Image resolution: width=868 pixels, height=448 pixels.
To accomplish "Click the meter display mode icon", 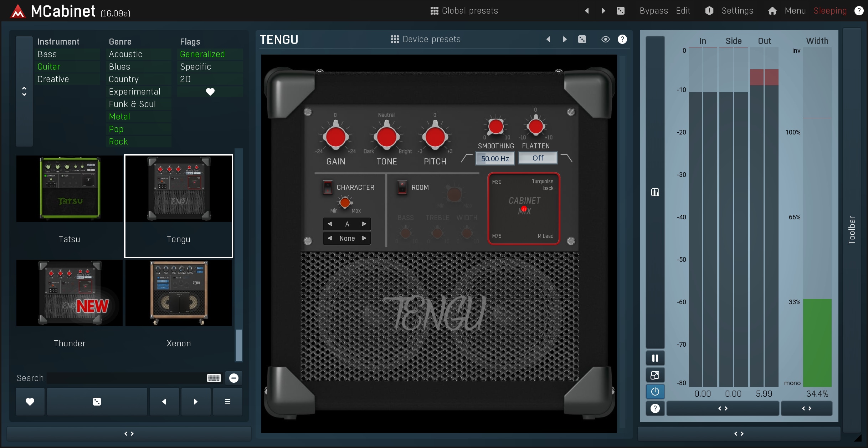I will pyautogui.click(x=655, y=193).
